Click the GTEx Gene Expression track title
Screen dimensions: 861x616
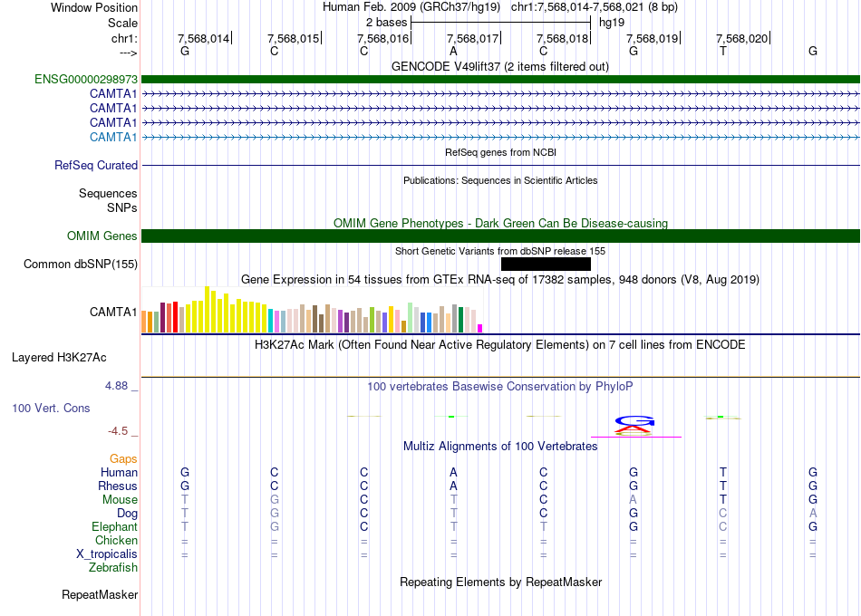pyautogui.click(x=500, y=279)
